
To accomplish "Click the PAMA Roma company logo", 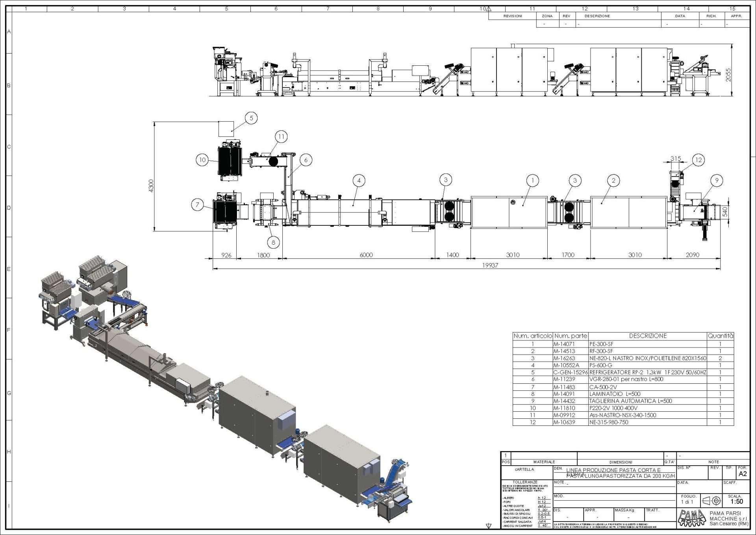I will [x=692, y=518].
